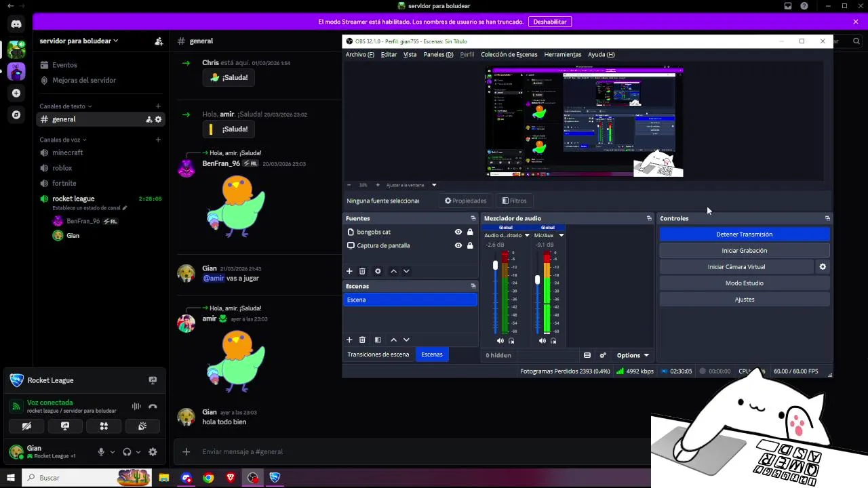Mute microphone in Discord user panel

101,452
